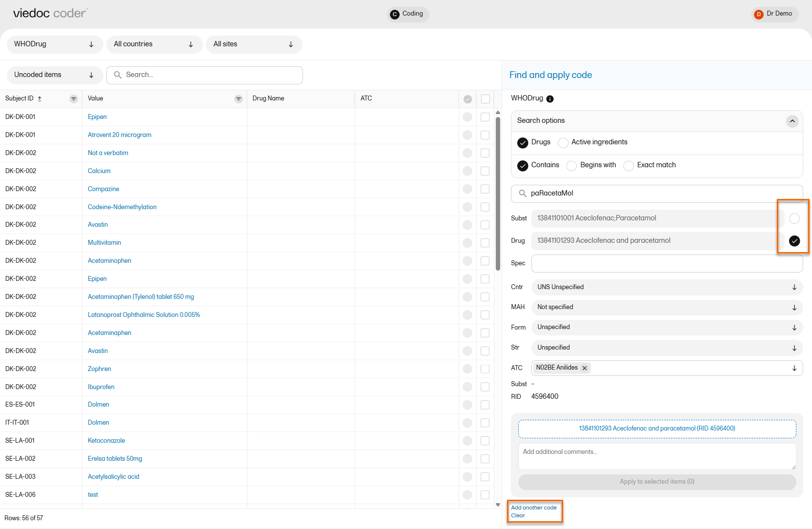Select the Begins with radio option
The width and height of the screenshot is (812, 529).
pos(571,166)
